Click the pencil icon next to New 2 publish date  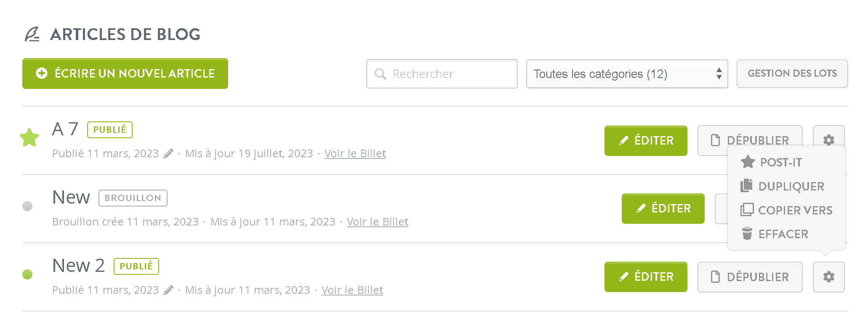click(168, 290)
